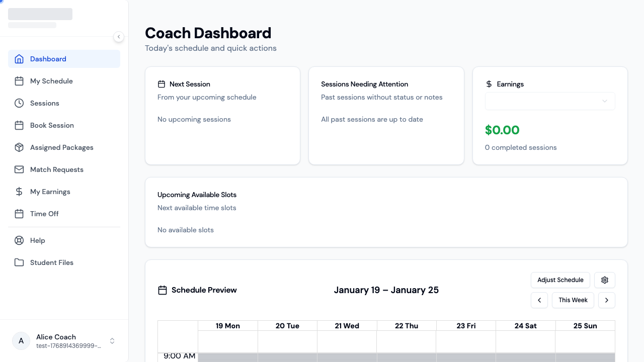Open schedule settings gear icon
The image size is (644, 362).
(605, 280)
